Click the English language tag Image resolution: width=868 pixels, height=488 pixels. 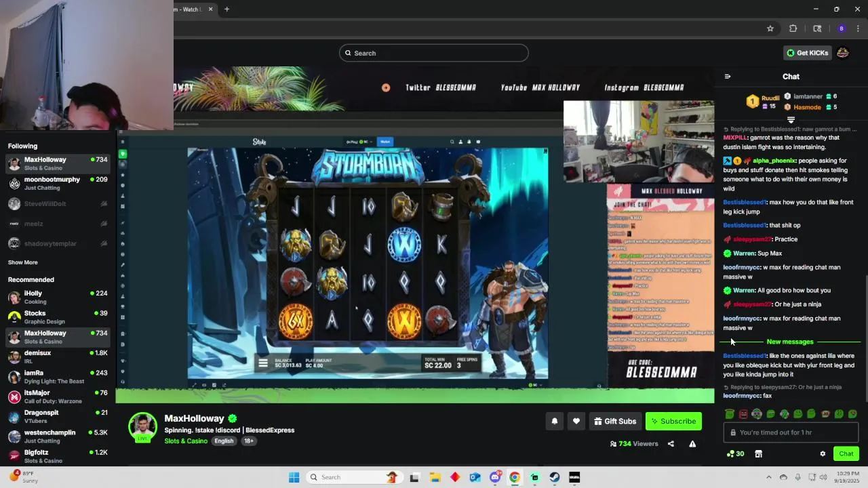pos(224,441)
